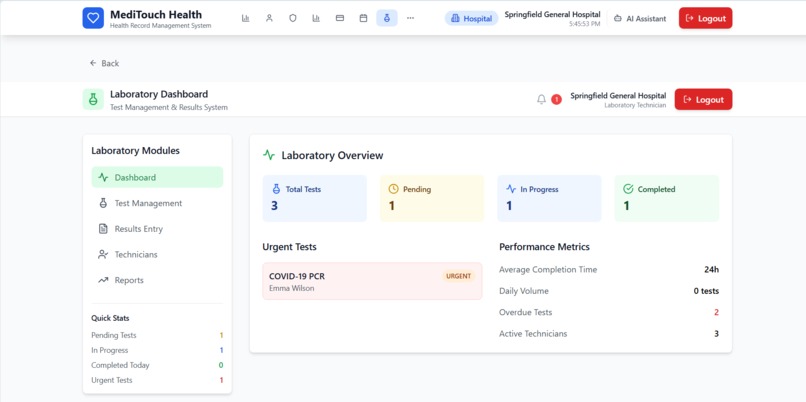Click the pulse icon beside Laboratory Overview
Image resolution: width=806 pixels, height=402 pixels.
coord(269,155)
